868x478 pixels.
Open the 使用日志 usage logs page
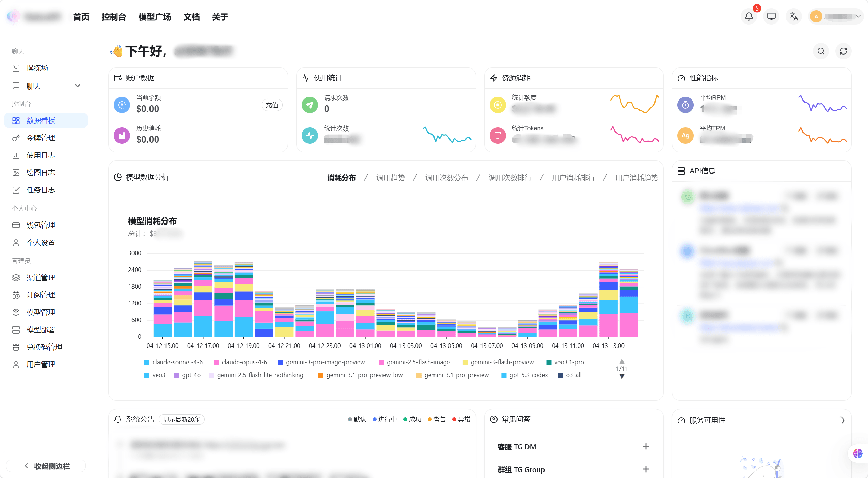(40, 155)
